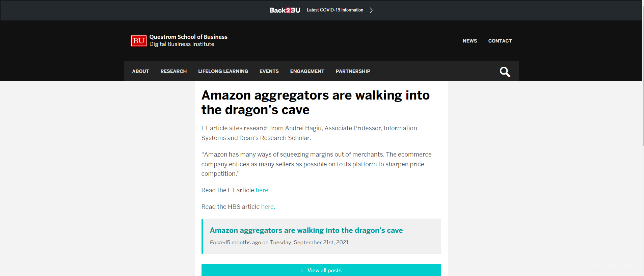The width and height of the screenshot is (644, 276).
Task: Click the View all posts button
Action: pos(321,270)
